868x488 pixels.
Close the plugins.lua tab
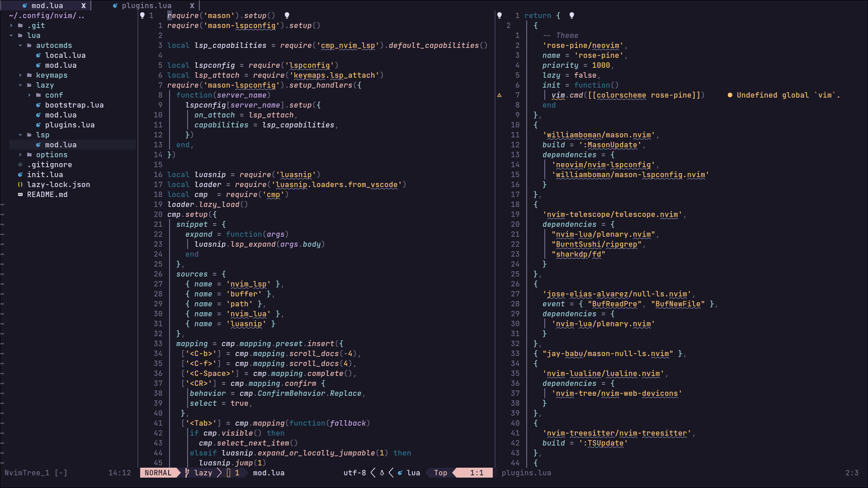click(x=192, y=6)
